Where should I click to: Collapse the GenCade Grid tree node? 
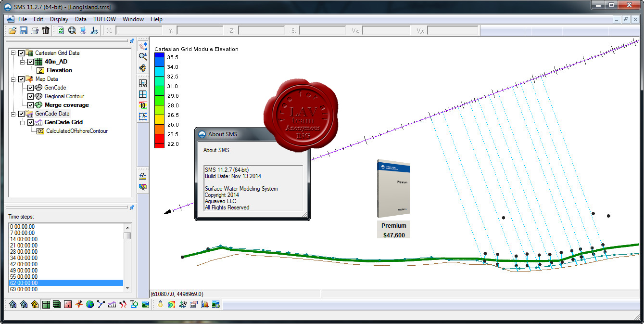tap(22, 122)
